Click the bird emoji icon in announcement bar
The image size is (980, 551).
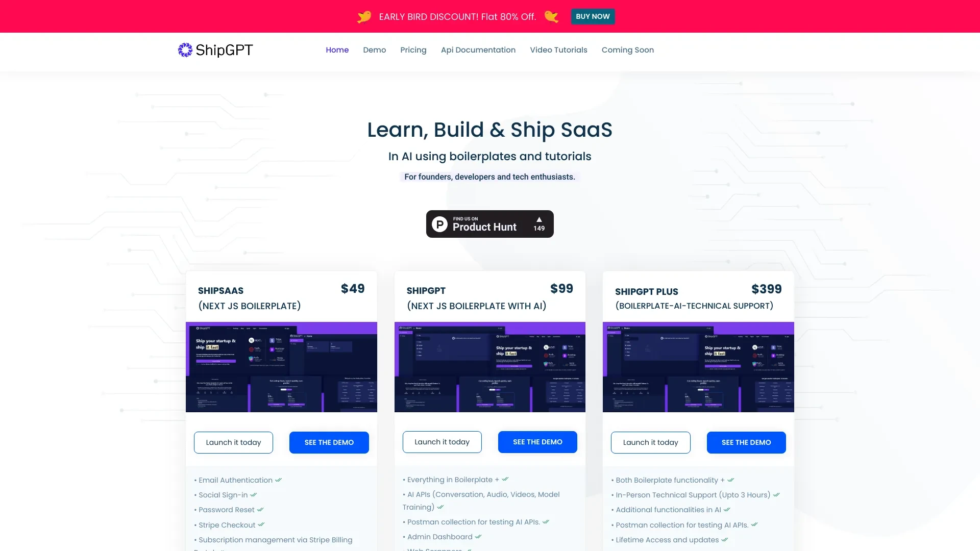click(x=364, y=16)
